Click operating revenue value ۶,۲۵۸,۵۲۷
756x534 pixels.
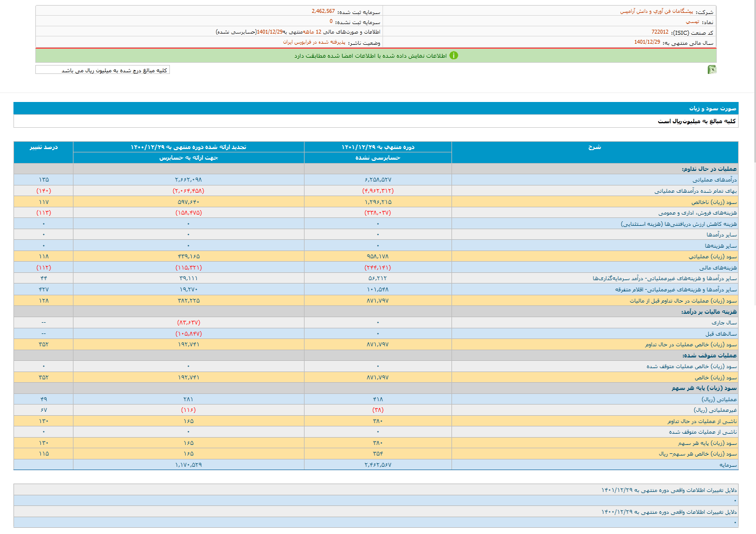[x=377, y=180]
